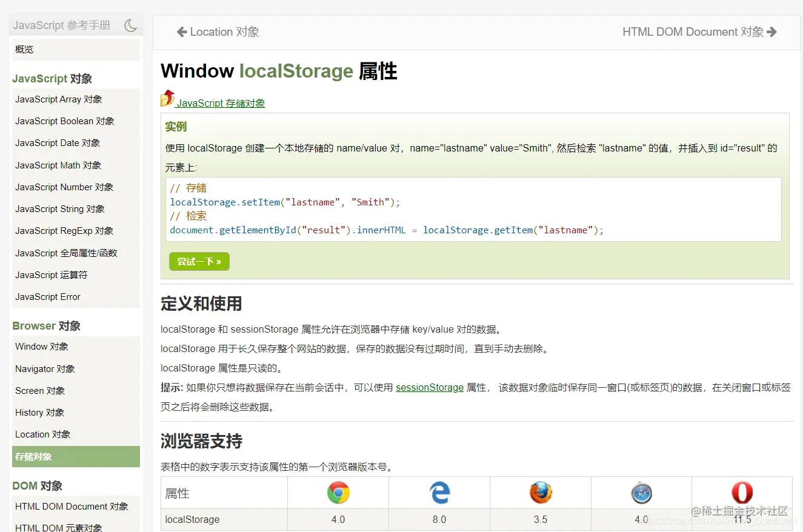This screenshot has width=803, height=532.
Task: Open JavaScript Number 对象 in sidebar
Action: click(x=76, y=187)
